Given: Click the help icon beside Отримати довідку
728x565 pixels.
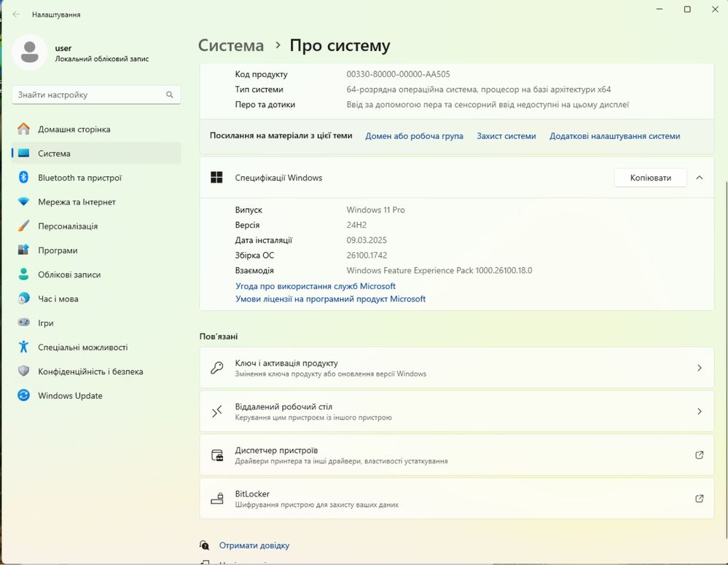Looking at the screenshot, I should (204, 545).
